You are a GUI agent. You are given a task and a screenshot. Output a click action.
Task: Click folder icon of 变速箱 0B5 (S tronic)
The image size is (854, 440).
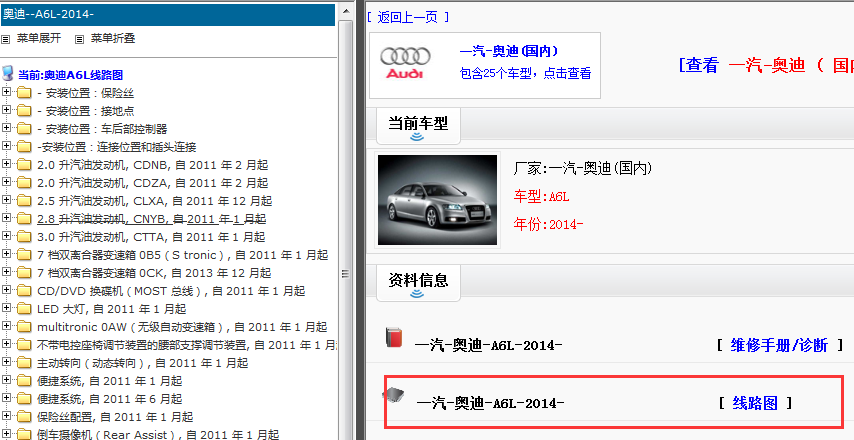tap(24, 255)
